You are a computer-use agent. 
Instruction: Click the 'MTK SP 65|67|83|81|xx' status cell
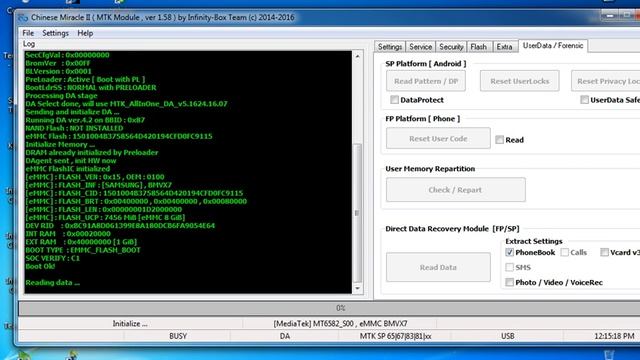(x=395, y=336)
